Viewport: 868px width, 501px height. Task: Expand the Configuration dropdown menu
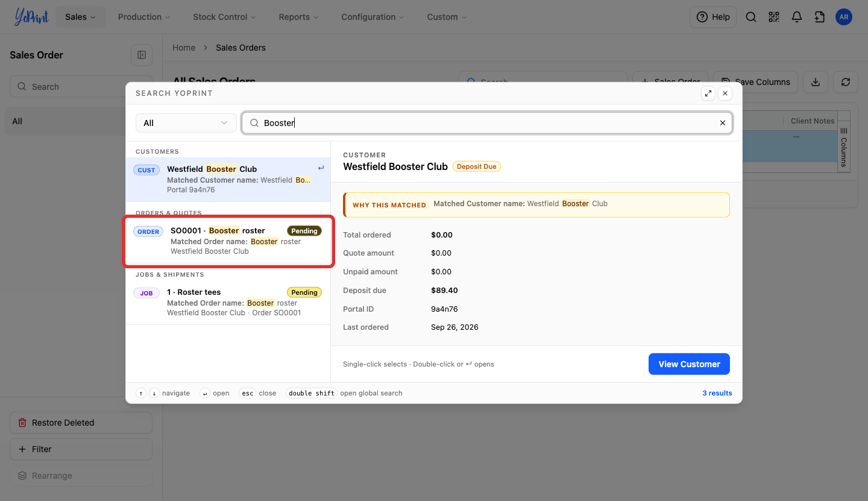(x=373, y=17)
